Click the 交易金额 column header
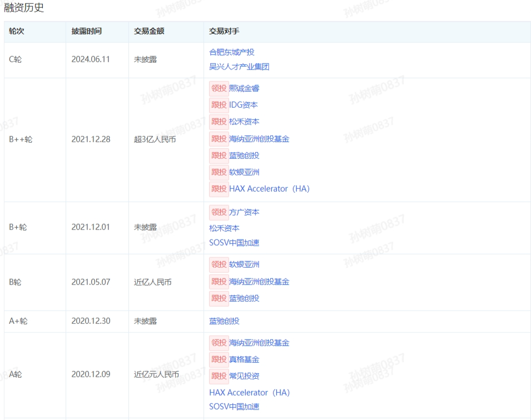The image size is (531, 420). pyautogui.click(x=149, y=32)
